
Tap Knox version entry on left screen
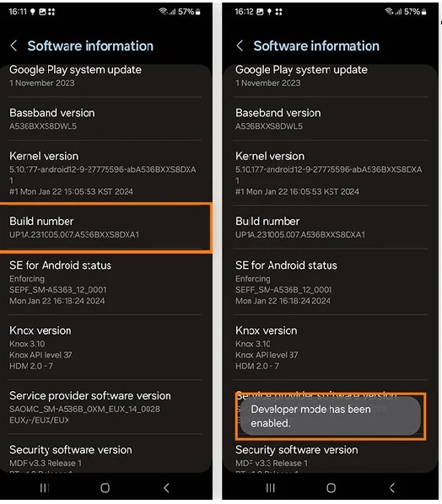click(105, 348)
